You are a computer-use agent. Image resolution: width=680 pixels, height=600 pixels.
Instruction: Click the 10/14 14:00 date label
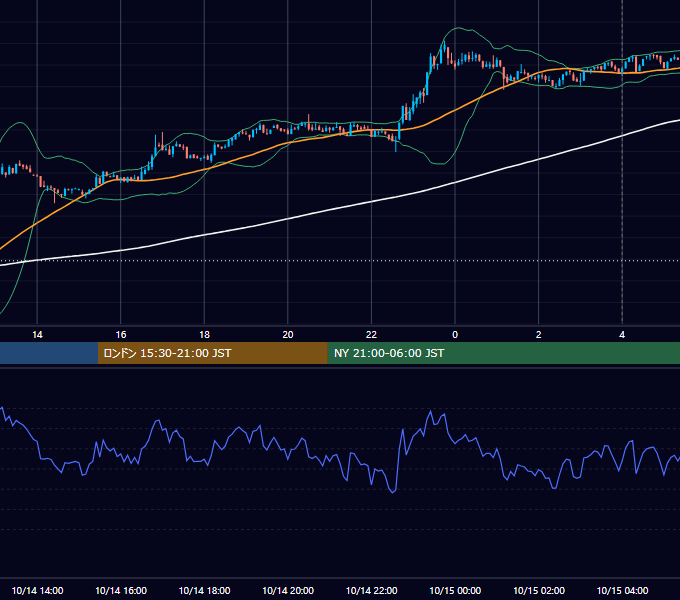pos(37,590)
